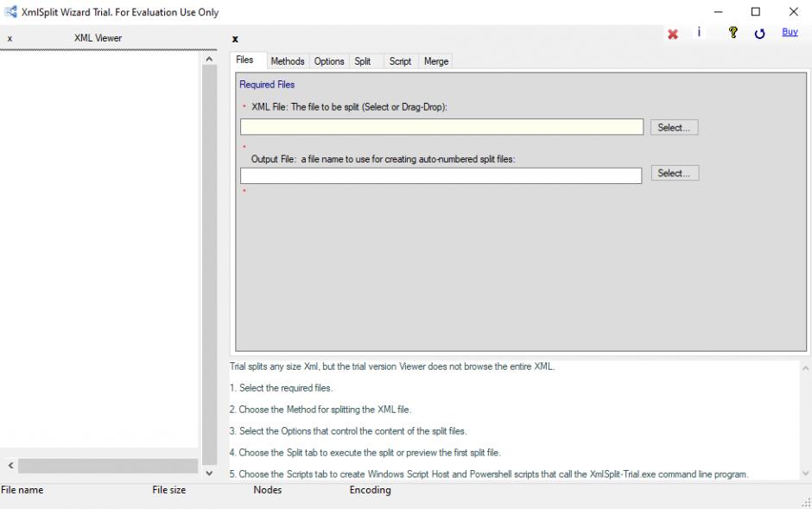Click the yellow question mark help icon
Image resolution: width=812 pixels, height=509 pixels.
click(x=733, y=33)
